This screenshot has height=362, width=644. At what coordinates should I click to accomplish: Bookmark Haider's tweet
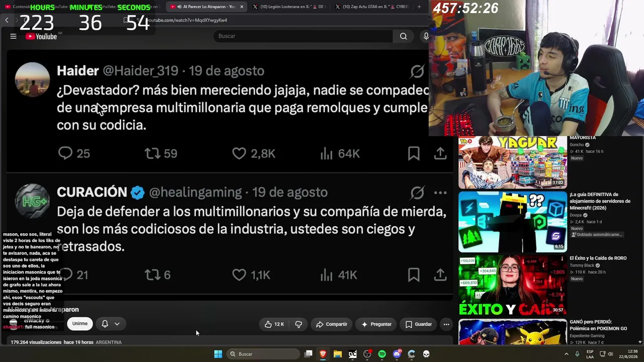[x=414, y=153]
